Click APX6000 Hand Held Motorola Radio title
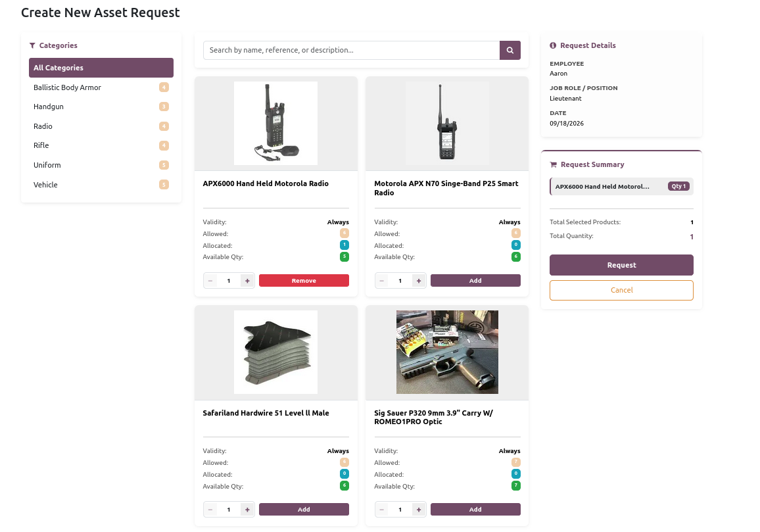The image size is (760, 532). pyautogui.click(x=266, y=183)
